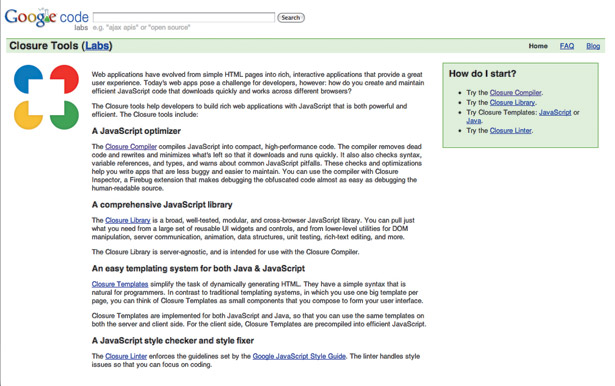Screen dimensions: 615x386
Task: Select the Home navigation item
Action: coord(538,46)
